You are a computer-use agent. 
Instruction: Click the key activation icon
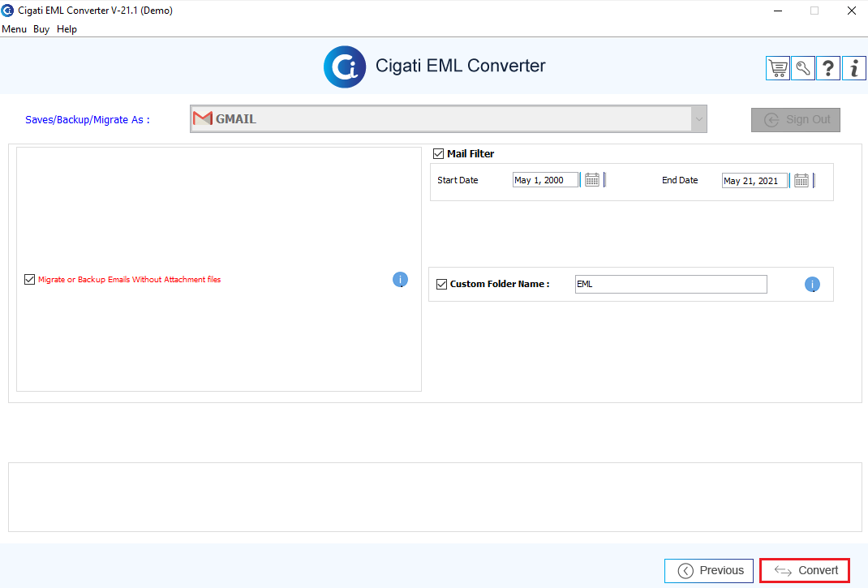[x=803, y=68]
